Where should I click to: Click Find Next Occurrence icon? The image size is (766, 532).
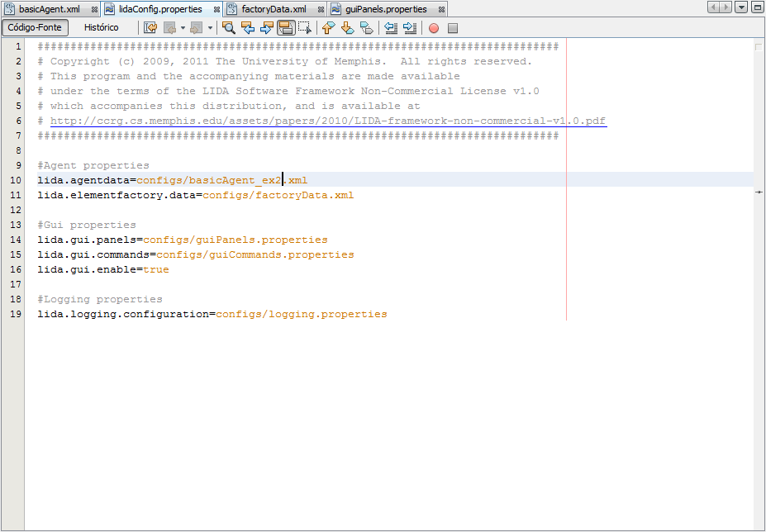[x=266, y=27]
